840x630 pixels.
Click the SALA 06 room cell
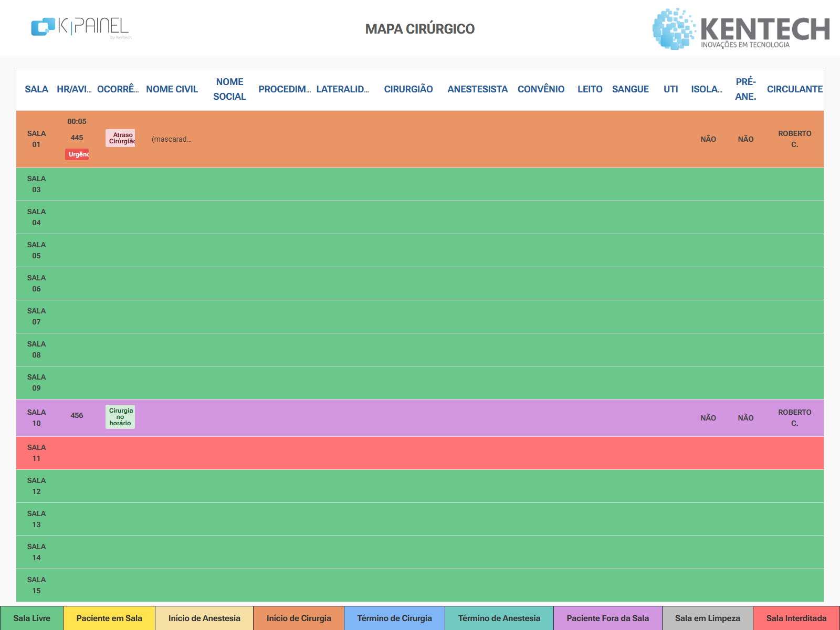[36, 283]
